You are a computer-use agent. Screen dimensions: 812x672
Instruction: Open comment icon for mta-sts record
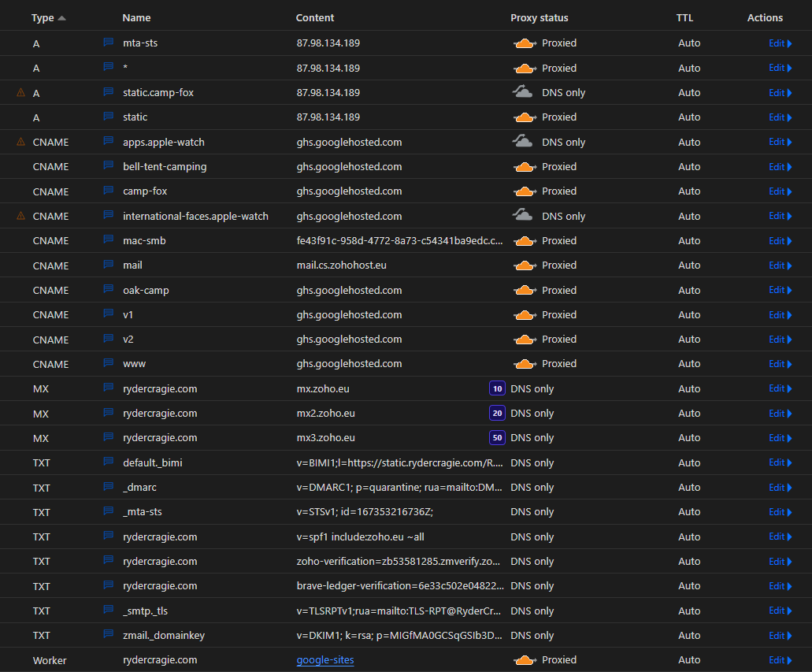point(108,43)
